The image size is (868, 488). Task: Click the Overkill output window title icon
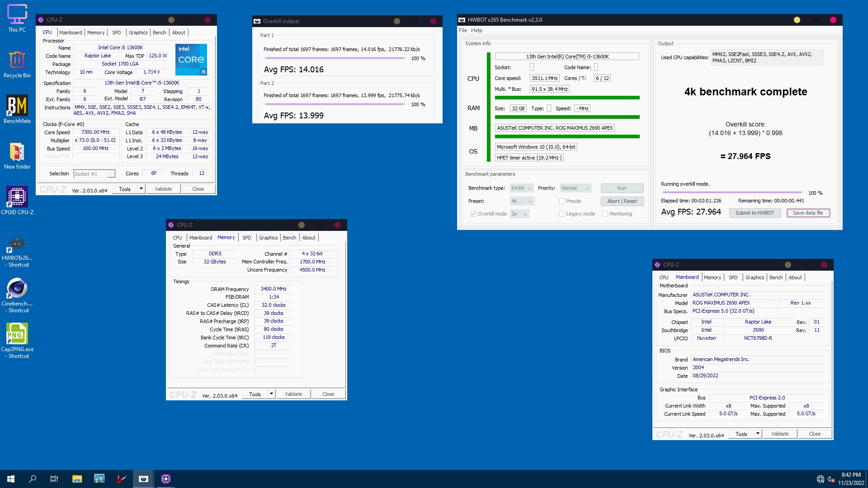[257, 21]
